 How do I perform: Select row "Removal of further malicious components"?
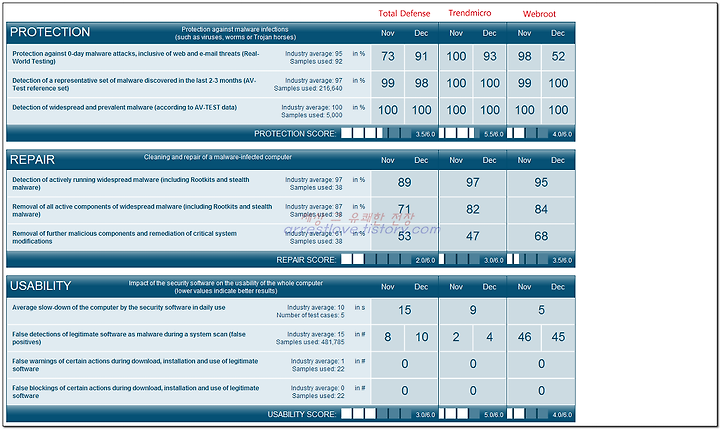point(291,237)
